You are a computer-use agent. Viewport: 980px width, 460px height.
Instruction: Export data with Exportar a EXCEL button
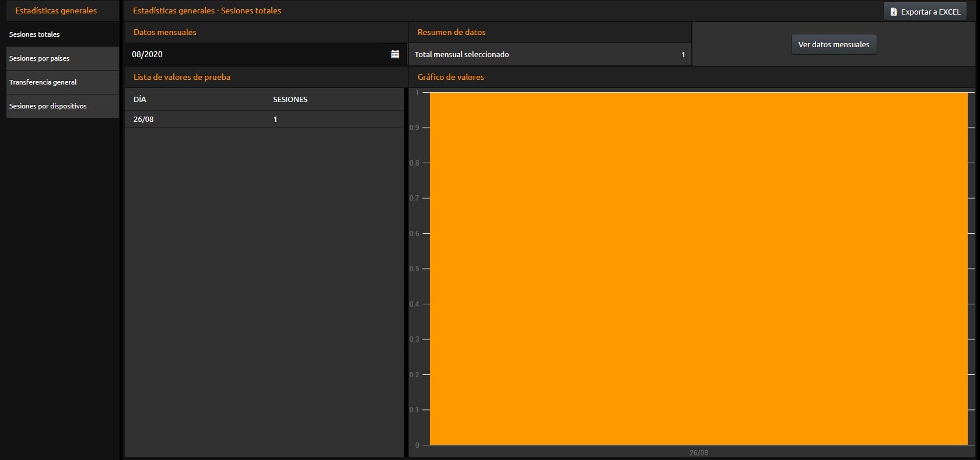(925, 12)
